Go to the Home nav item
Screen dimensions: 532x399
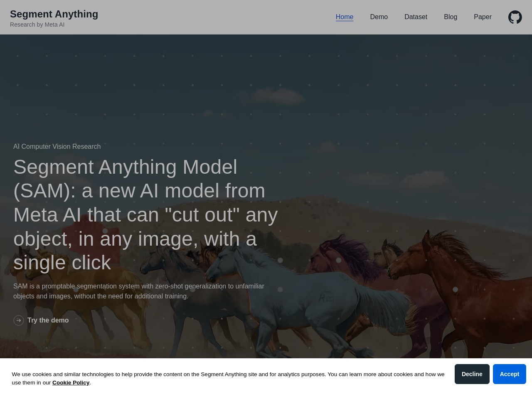[344, 17]
